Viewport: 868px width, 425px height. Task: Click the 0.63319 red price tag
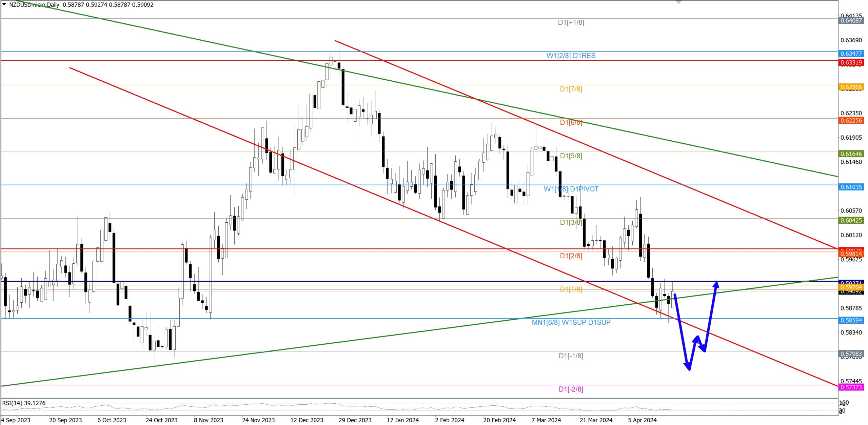(x=851, y=62)
